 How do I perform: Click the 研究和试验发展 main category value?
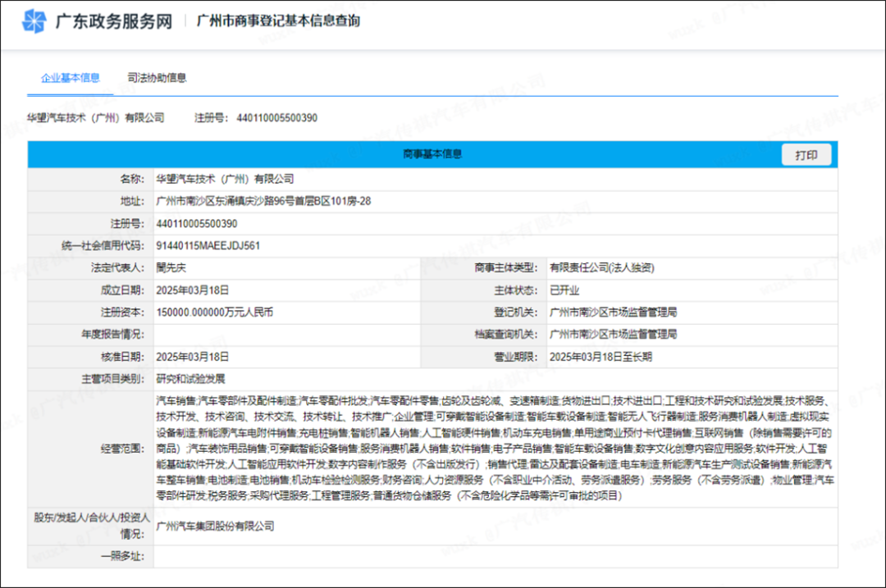[x=190, y=379]
